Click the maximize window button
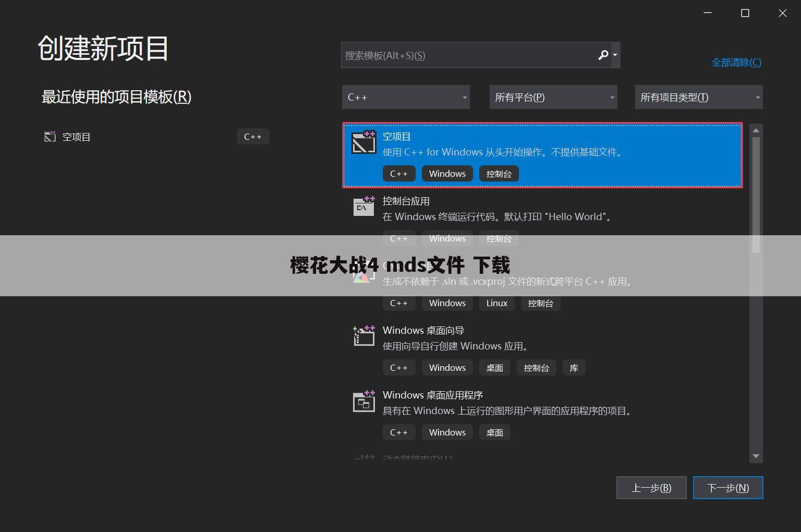 [x=745, y=13]
